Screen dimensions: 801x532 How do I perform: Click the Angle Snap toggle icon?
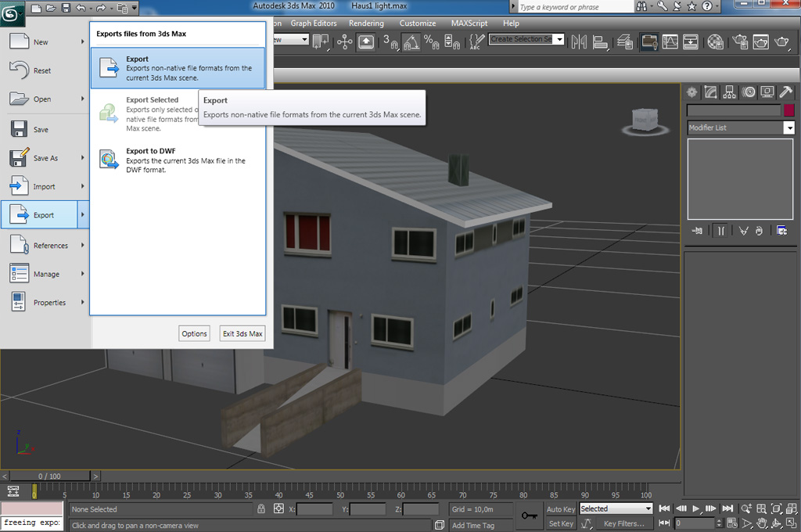409,42
